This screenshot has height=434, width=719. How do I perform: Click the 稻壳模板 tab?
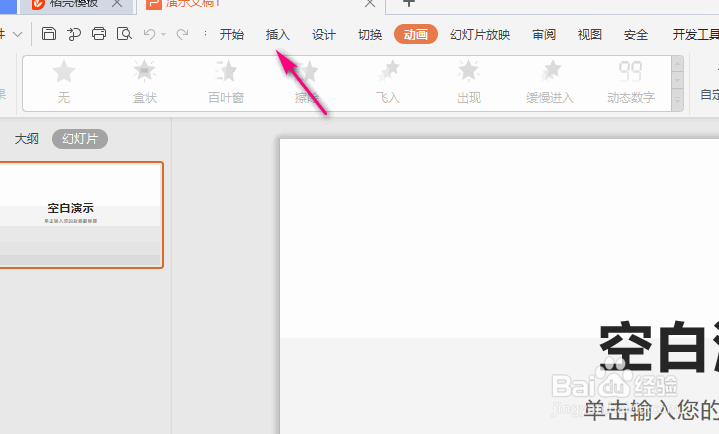[x=76, y=5]
